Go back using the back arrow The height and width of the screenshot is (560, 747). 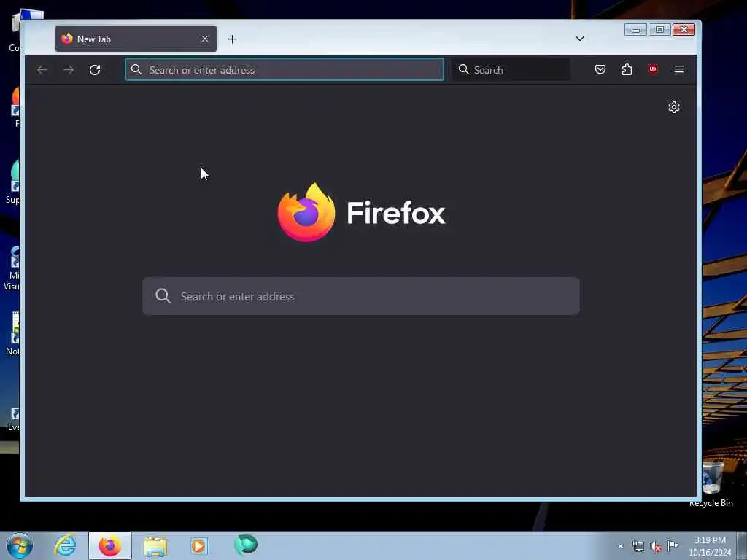point(42,70)
